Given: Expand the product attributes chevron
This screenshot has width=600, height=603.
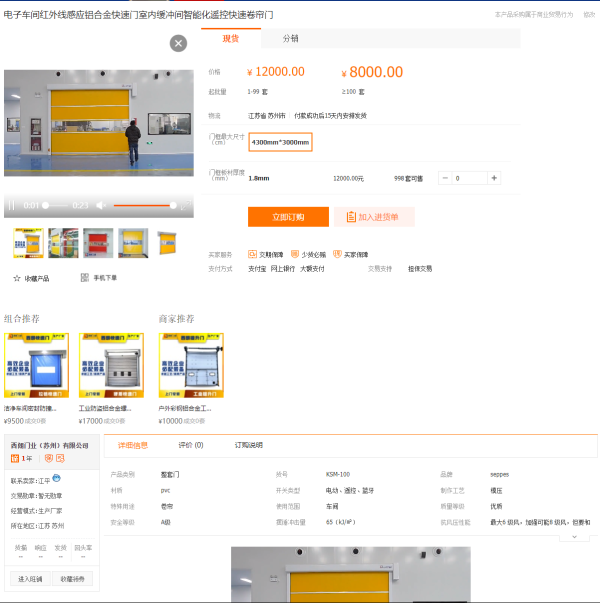Looking at the screenshot, I should (574, 537).
